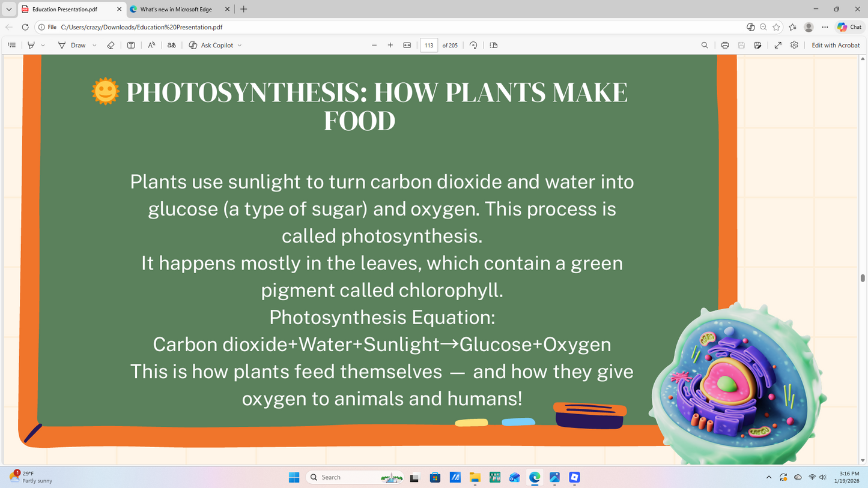Open Outlook from taskbar
This screenshot has width=868, height=488.
(x=515, y=477)
